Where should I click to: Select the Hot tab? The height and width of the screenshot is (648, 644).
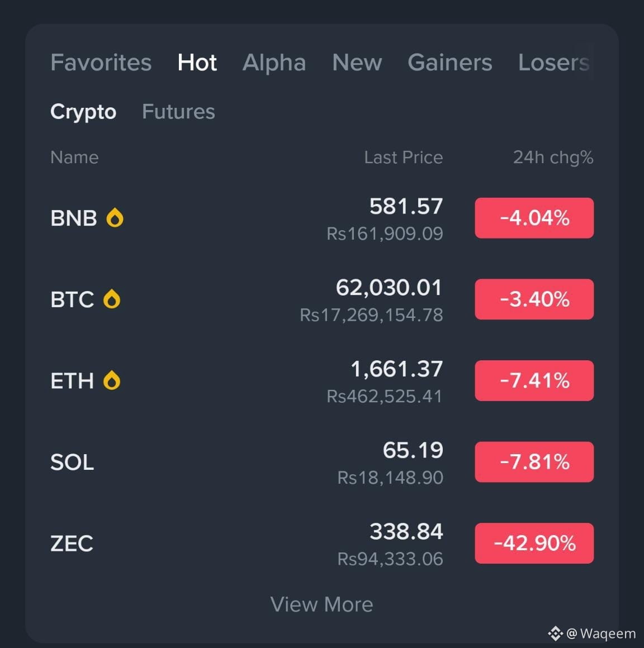197,63
